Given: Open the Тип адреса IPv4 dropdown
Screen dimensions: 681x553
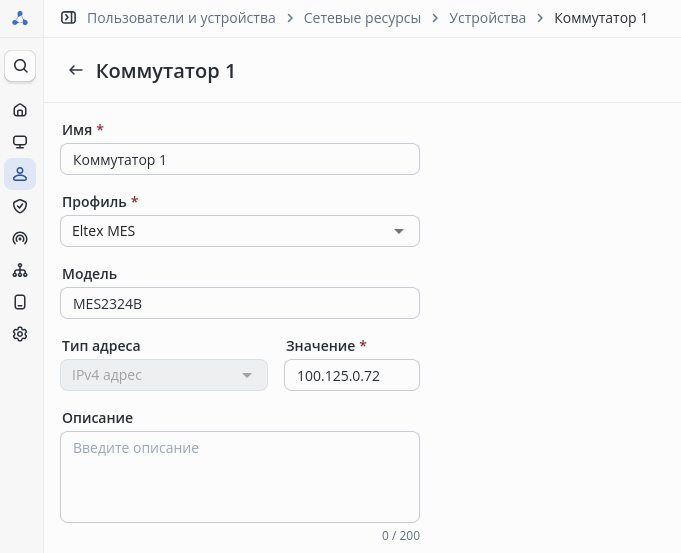Looking at the screenshot, I should tap(164, 375).
